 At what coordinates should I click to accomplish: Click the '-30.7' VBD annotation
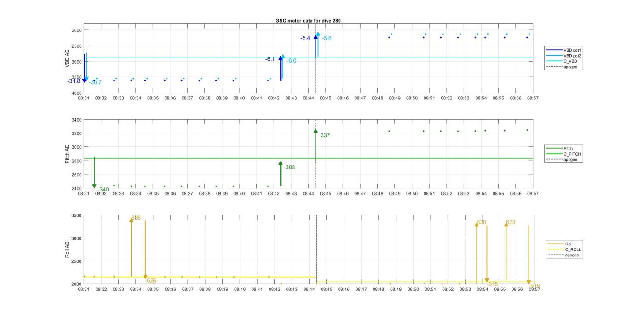pos(95,82)
